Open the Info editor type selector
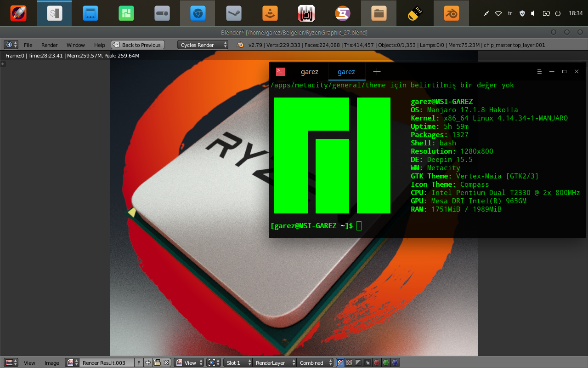This screenshot has width=588, height=368. coord(11,45)
